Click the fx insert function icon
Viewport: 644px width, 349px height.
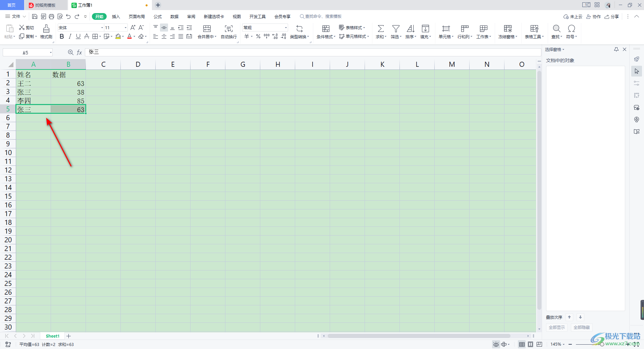click(79, 52)
